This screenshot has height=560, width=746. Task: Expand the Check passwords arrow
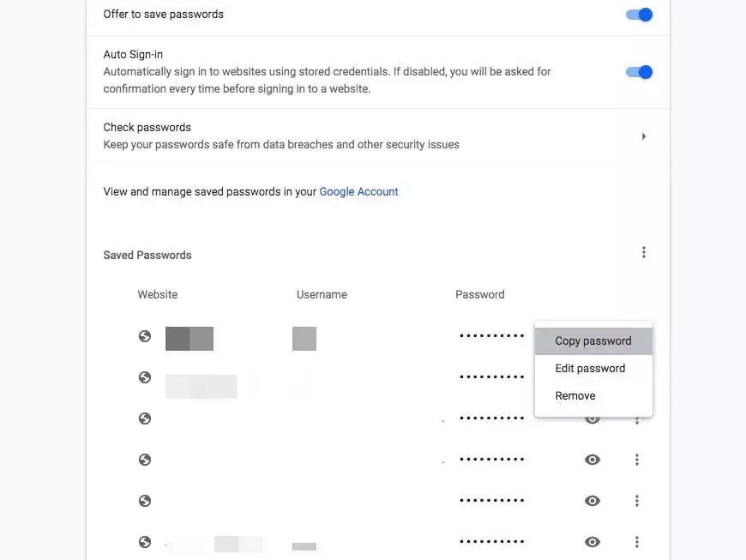[643, 136]
